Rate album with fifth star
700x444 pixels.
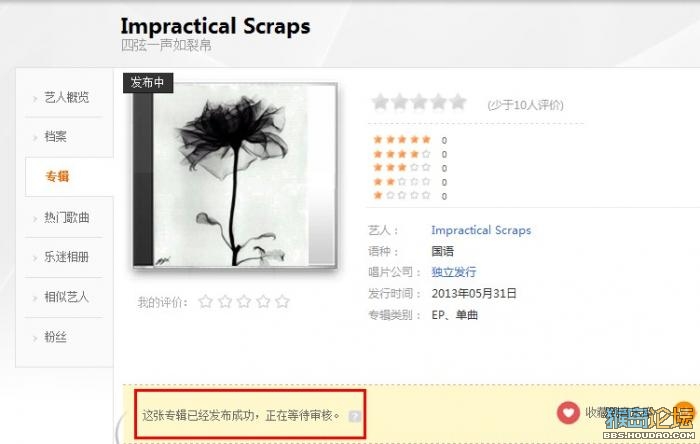point(283,302)
